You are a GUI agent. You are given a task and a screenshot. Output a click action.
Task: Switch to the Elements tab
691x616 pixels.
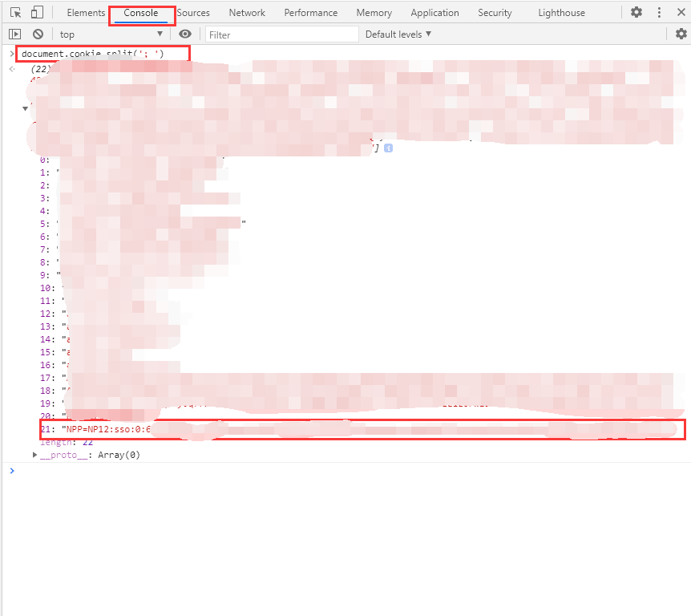[86, 13]
